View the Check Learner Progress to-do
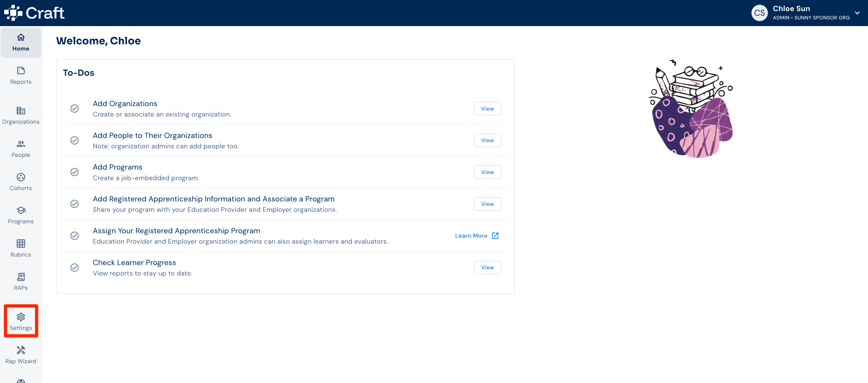This screenshot has height=383, width=868. pyautogui.click(x=488, y=268)
